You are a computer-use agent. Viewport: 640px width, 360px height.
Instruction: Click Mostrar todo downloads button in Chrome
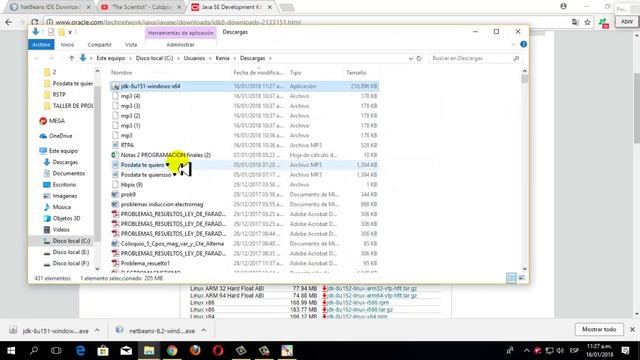(599, 329)
